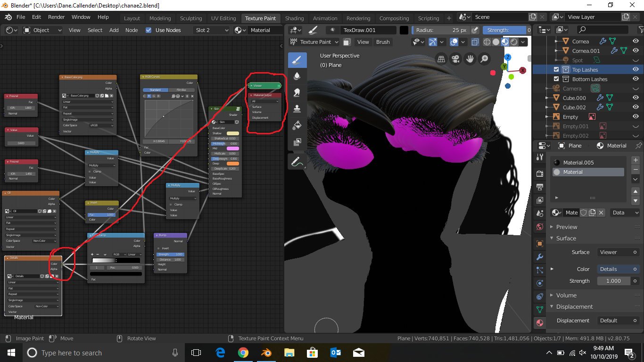Uncheck the Top Lashes collection checkbox
Image resolution: width=644 pixels, height=362 pixels.
(556, 70)
